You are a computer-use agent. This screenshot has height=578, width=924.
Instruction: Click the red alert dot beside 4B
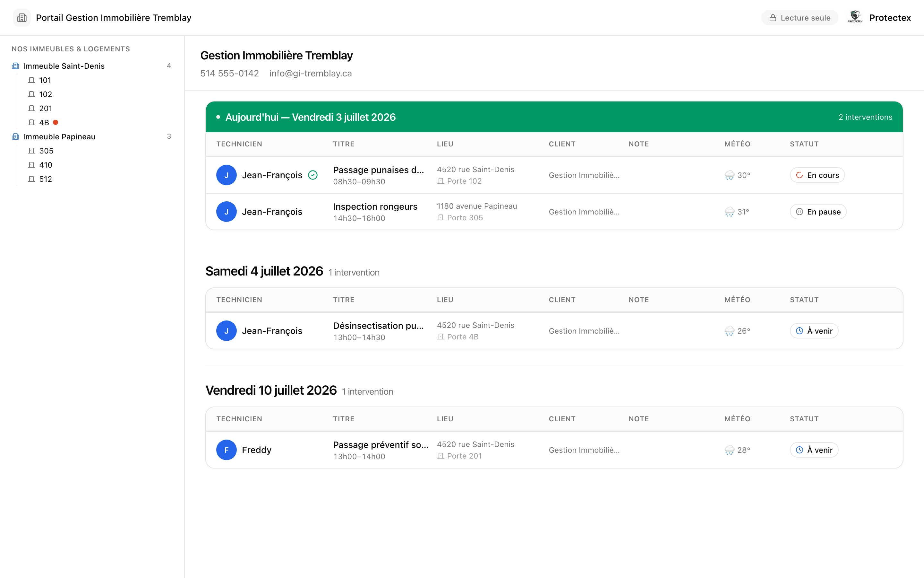coord(56,123)
